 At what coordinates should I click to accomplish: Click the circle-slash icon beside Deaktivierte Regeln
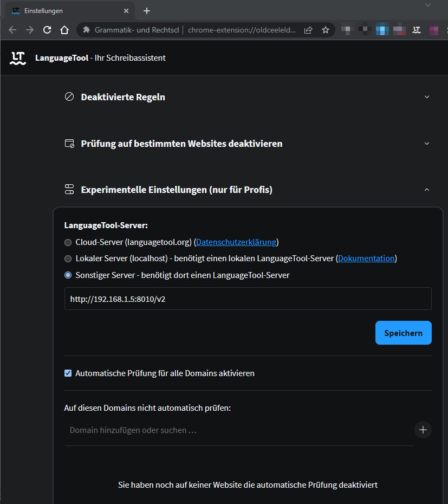(69, 96)
